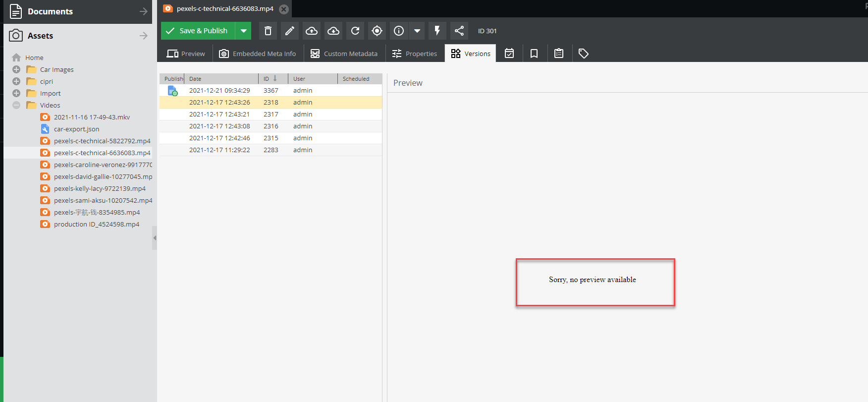
Task: Collapse the left tree panel handle
Action: (x=155, y=238)
